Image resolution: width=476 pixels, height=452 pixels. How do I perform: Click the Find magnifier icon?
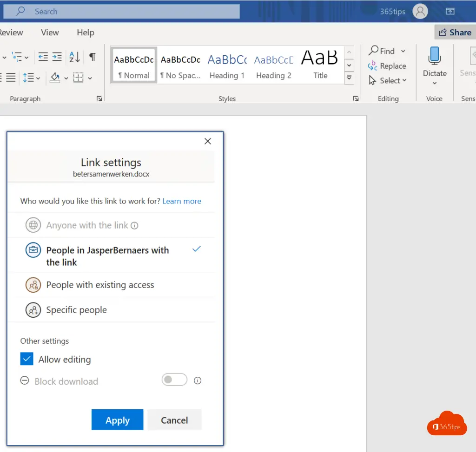click(373, 50)
